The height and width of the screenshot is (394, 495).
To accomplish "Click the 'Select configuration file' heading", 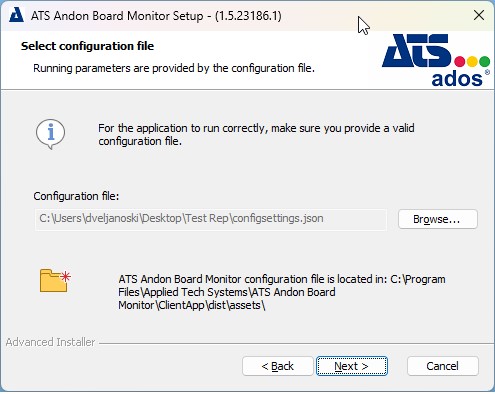I will tap(87, 46).
